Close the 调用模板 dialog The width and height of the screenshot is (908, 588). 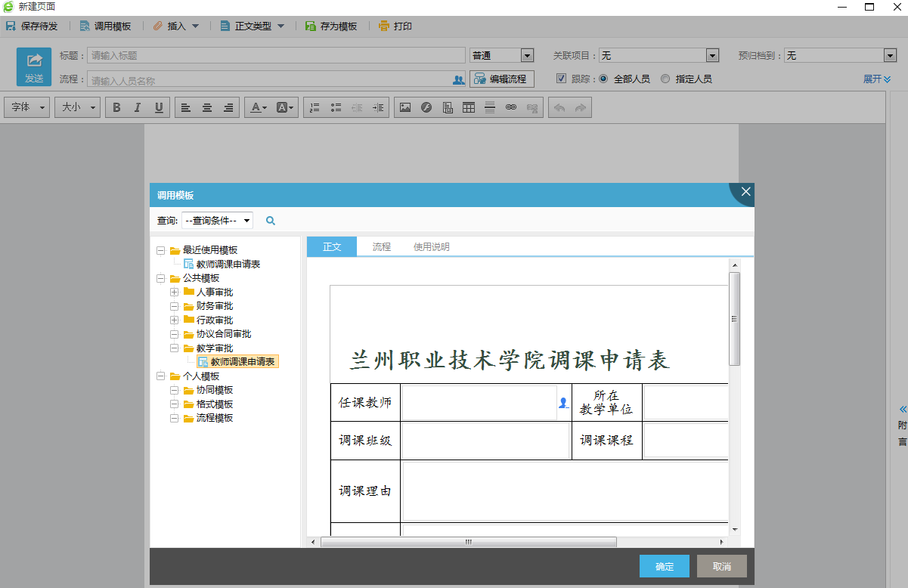[x=745, y=192]
